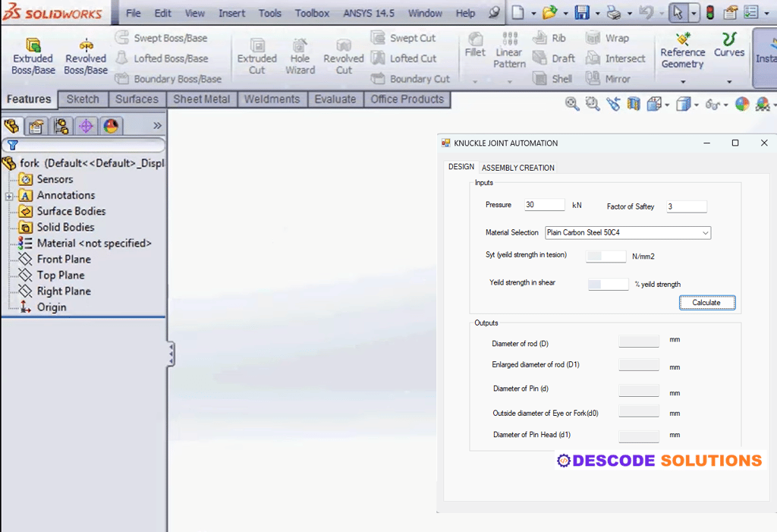
Task: Click the Extruded Boss/Base tool
Action: (x=33, y=56)
